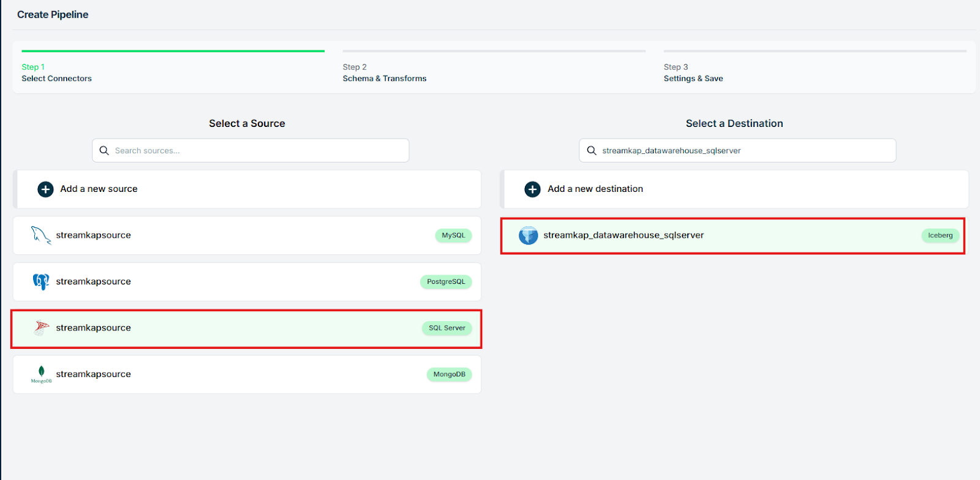Click the SQL Server logo icon
This screenshot has height=480, width=980.
pos(41,328)
